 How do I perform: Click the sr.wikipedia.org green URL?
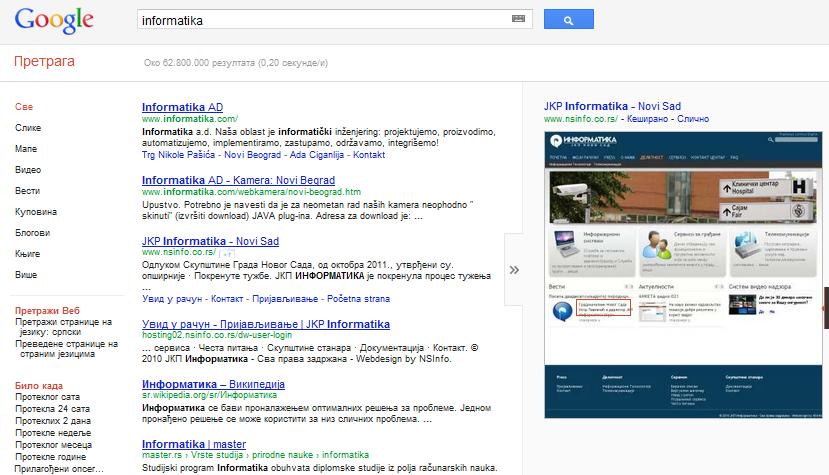pyautogui.click(x=209, y=395)
